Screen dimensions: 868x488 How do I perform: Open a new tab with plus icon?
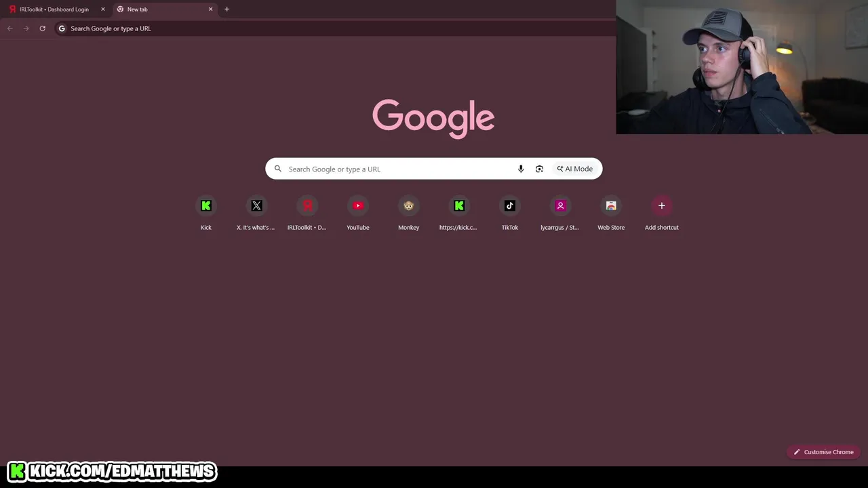tap(226, 9)
